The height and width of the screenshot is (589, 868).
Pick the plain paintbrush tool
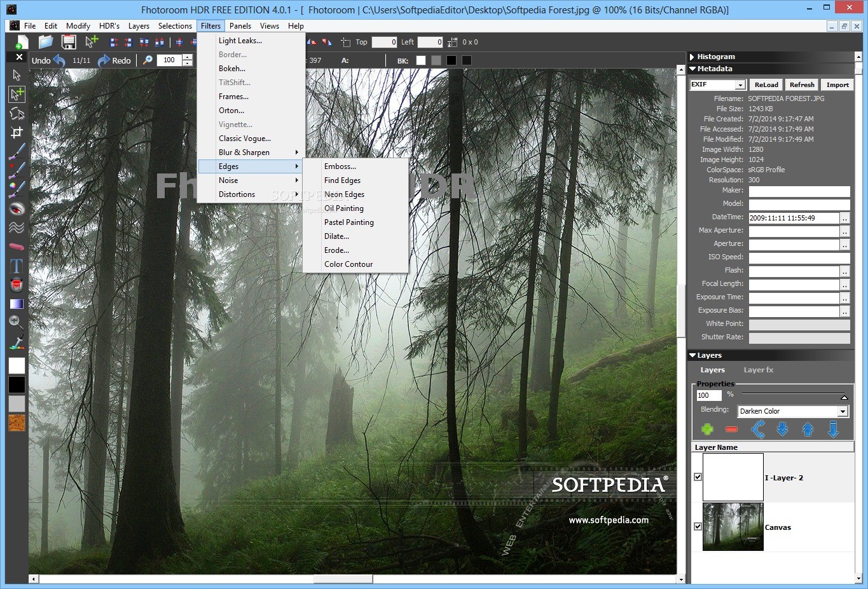click(x=17, y=151)
